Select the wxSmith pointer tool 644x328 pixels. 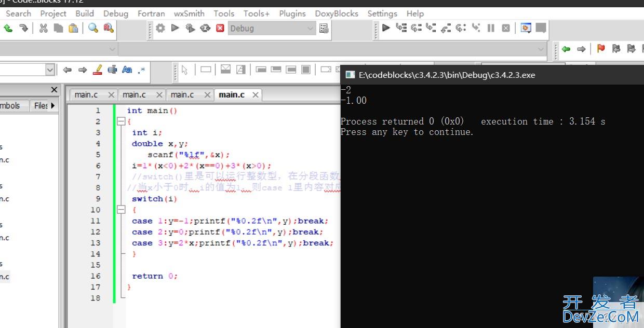tap(185, 70)
